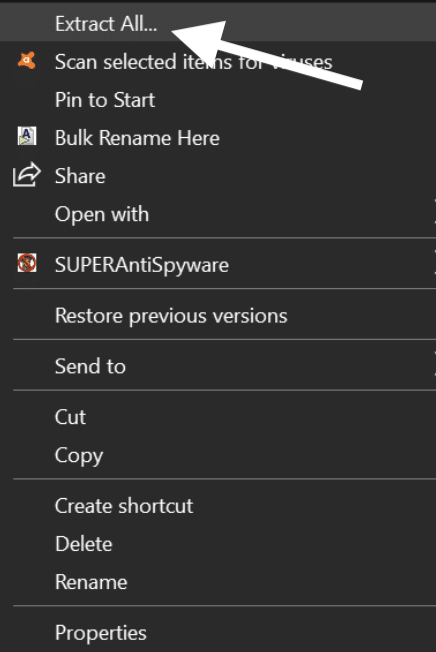Viewport: 436px width, 652px height.
Task: Select Restore previous versions
Action: tap(171, 316)
